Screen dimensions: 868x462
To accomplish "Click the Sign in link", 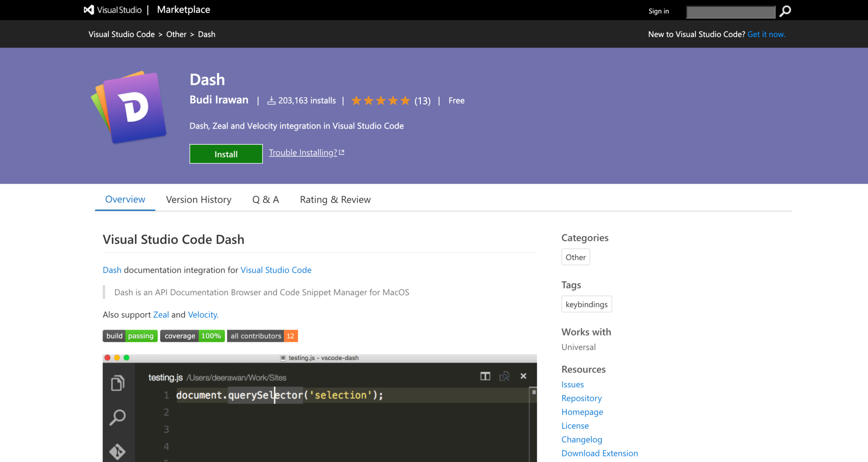I will pos(658,11).
